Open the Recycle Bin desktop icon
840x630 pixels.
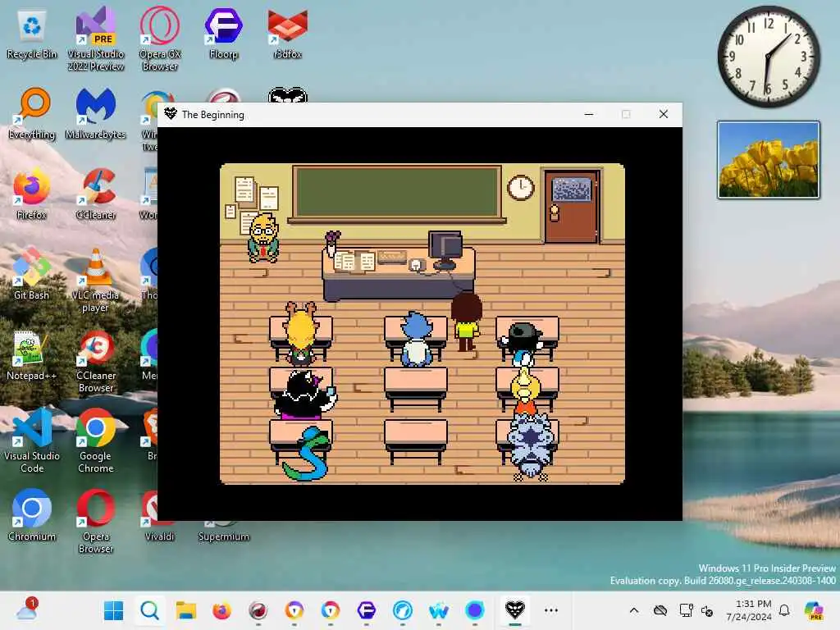pyautogui.click(x=32, y=34)
